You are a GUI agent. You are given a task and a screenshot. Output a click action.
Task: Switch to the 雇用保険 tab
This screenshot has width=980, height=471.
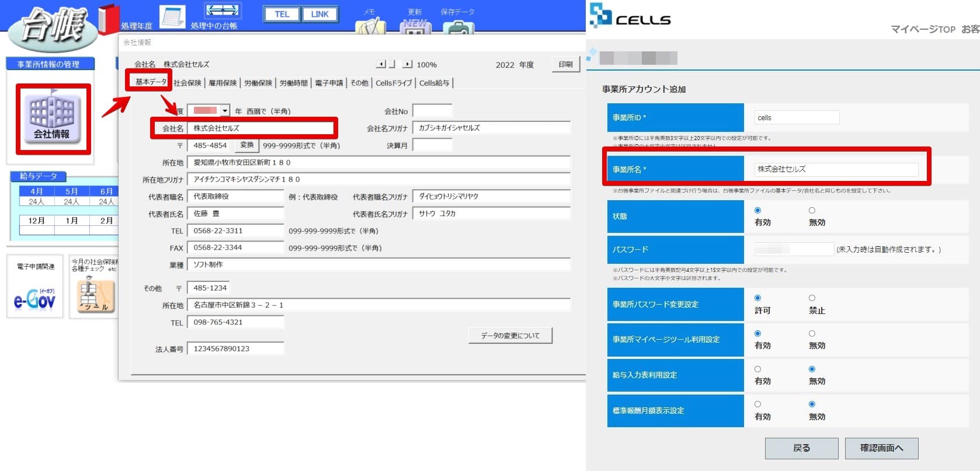click(x=223, y=83)
